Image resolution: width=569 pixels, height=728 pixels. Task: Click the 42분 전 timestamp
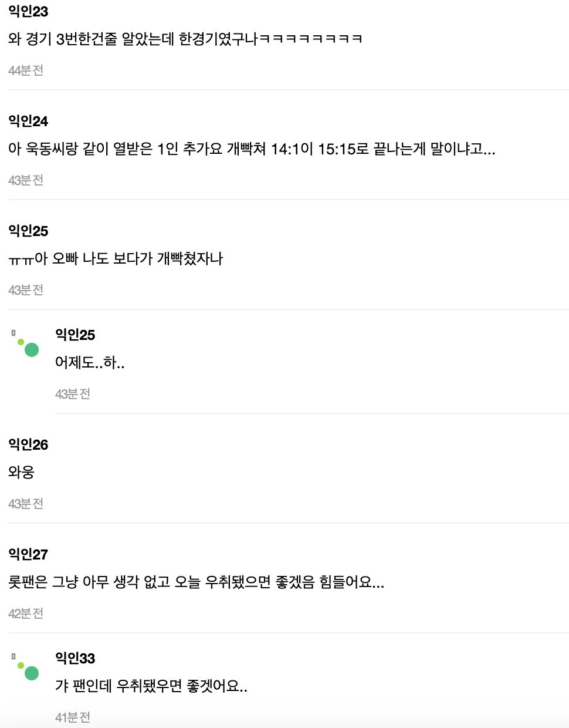[x=26, y=614]
